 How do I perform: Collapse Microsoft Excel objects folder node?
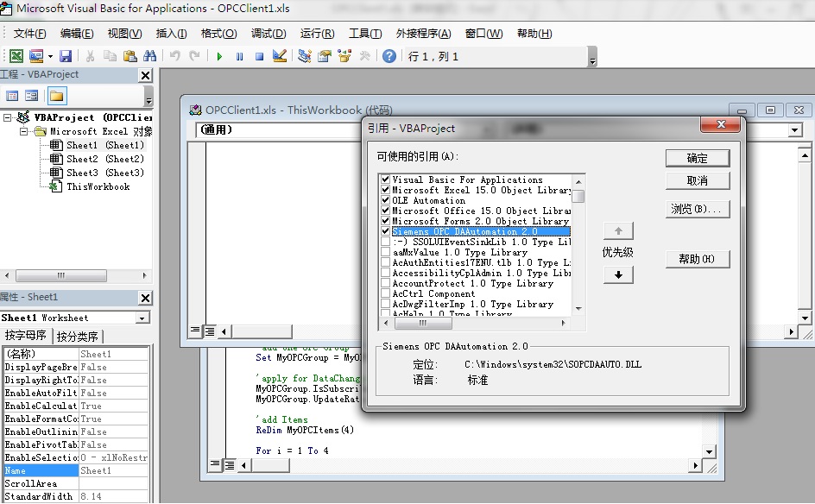tap(23, 131)
